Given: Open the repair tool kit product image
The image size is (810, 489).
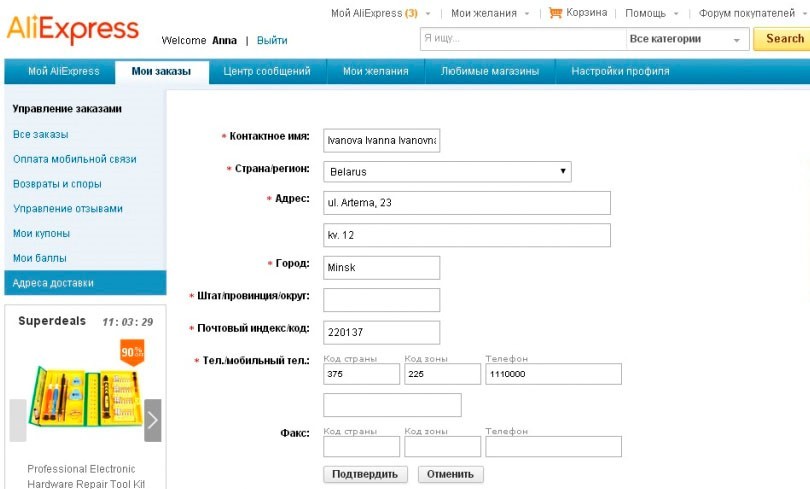Looking at the screenshot, I should click(x=85, y=396).
